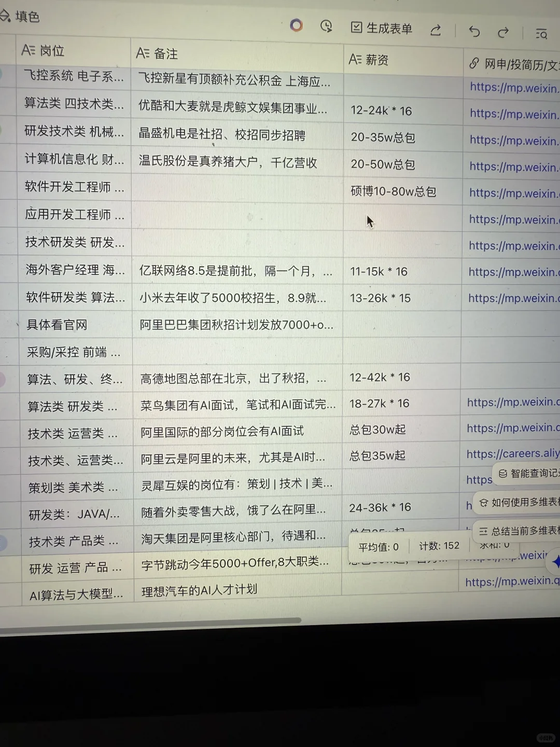Open link in the 算法类 四技术类 row
The image size is (560, 747).
coord(514,114)
